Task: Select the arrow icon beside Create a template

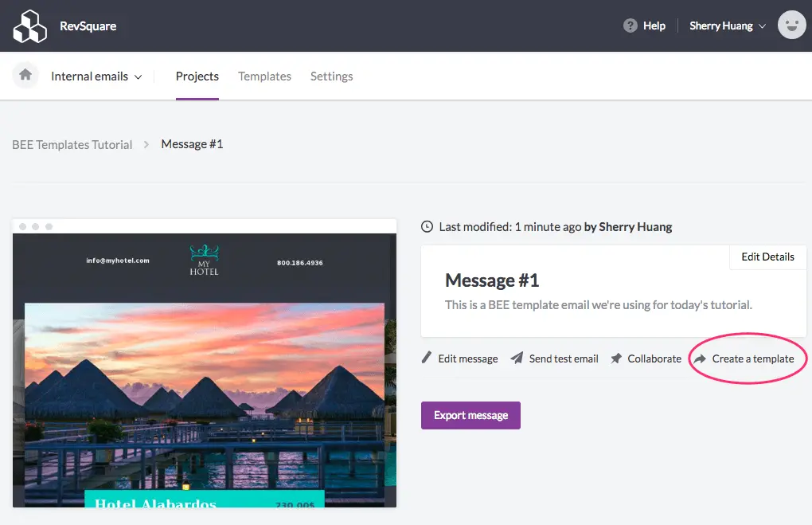Action: coord(701,358)
